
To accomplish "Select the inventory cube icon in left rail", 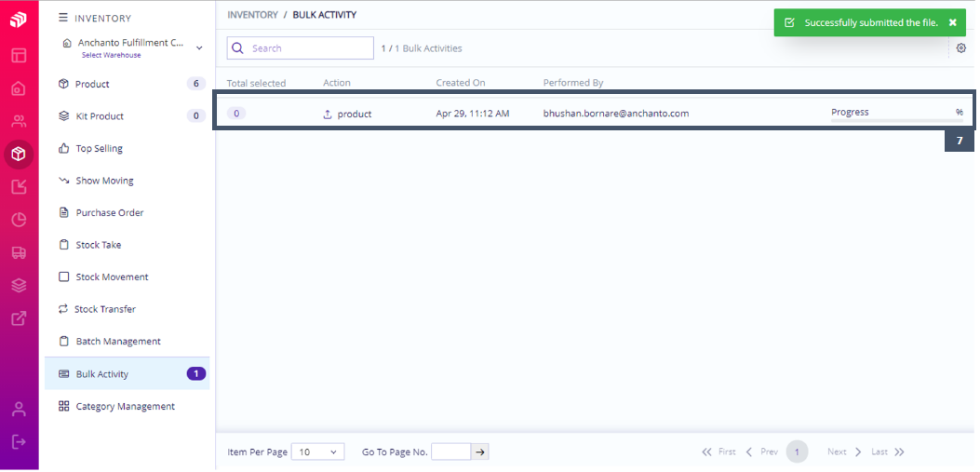I will (19, 154).
